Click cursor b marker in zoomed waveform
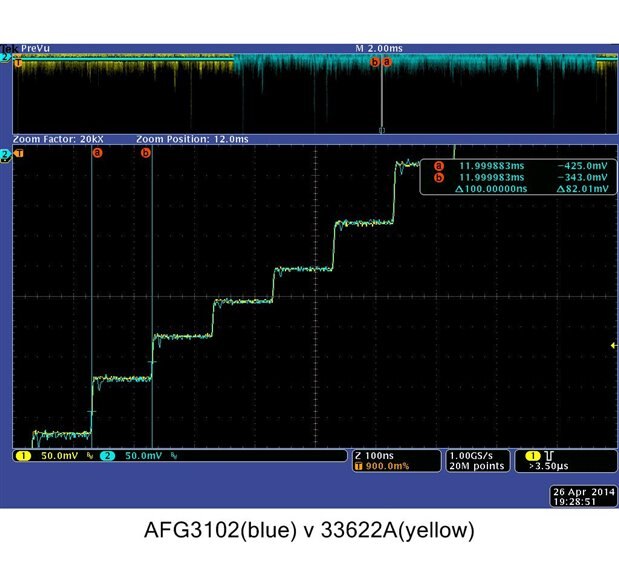The height and width of the screenshot is (581, 619). [146, 152]
